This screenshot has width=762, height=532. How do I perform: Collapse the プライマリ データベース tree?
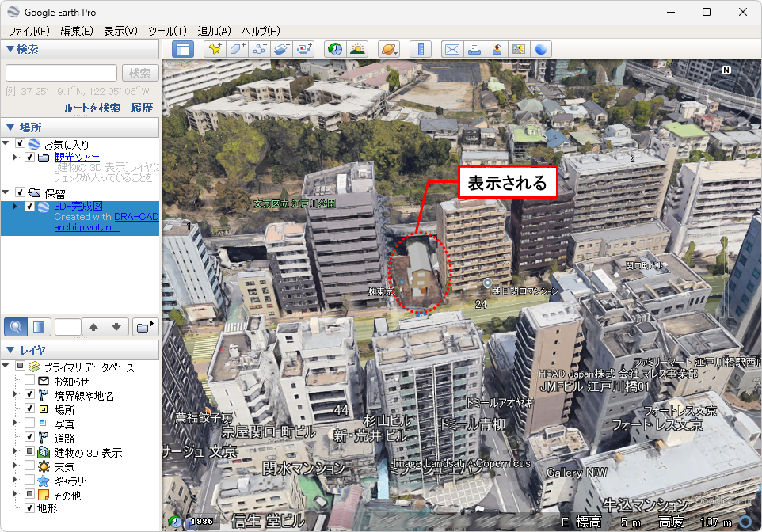[x=6, y=365]
